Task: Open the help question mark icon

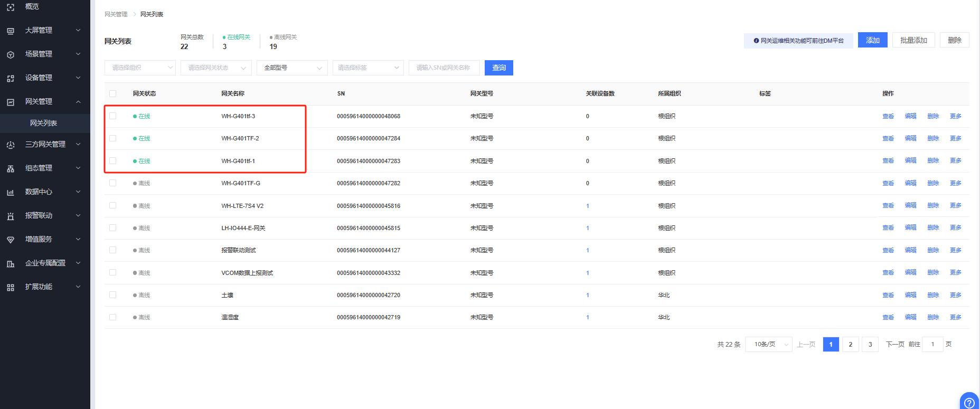Action: (x=969, y=403)
